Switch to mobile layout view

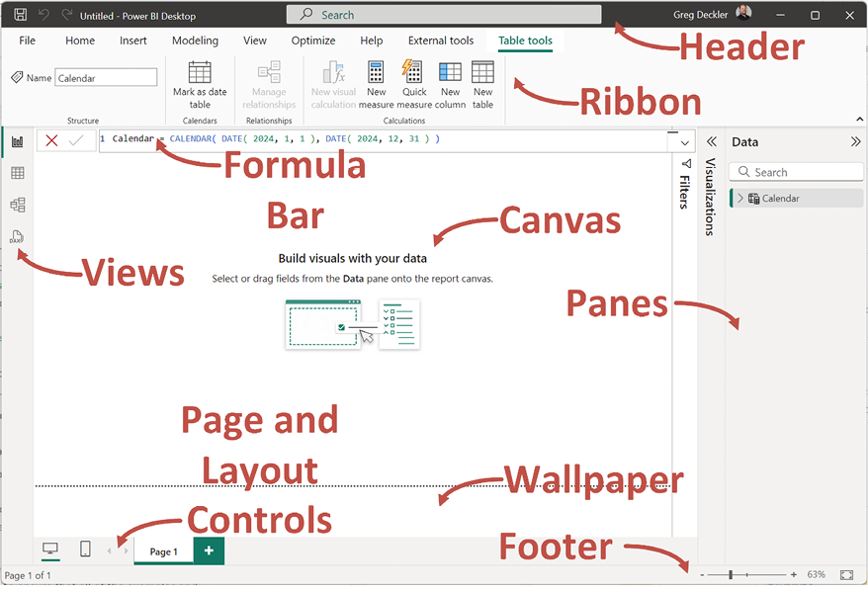click(x=86, y=550)
